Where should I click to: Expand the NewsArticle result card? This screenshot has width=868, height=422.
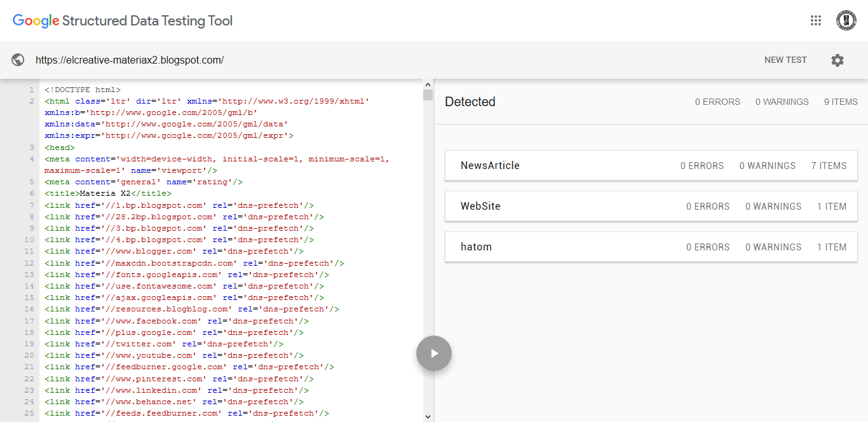point(651,165)
